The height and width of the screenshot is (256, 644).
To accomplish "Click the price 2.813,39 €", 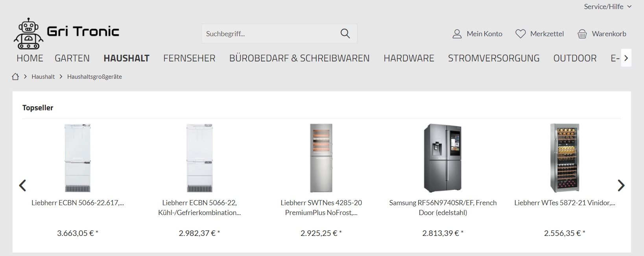I will point(443,233).
